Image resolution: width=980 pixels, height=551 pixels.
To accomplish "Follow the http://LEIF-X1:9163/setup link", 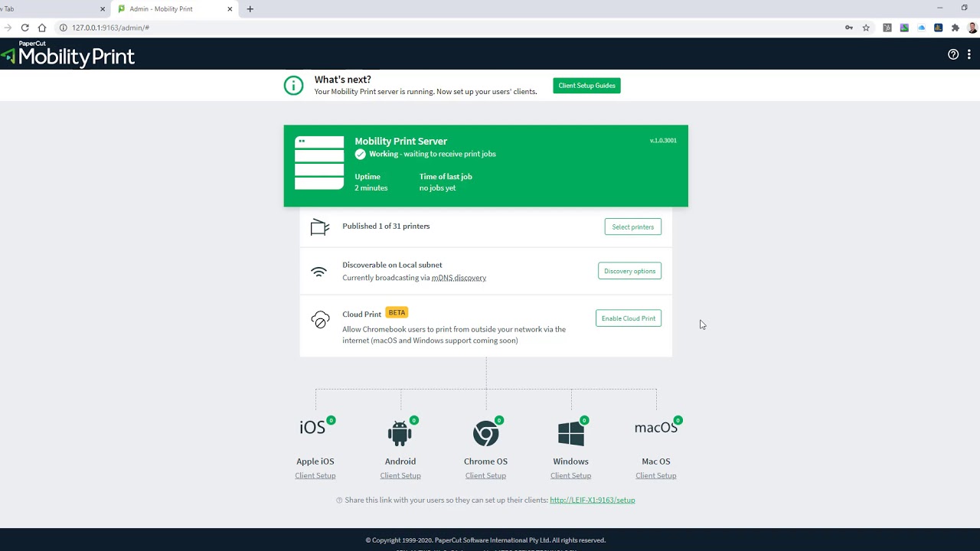I will pos(593,500).
